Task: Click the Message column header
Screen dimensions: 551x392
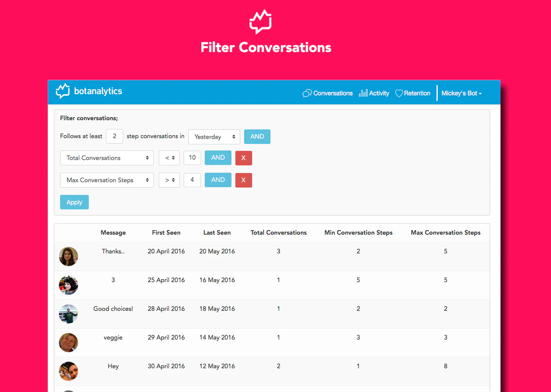Action: click(113, 232)
